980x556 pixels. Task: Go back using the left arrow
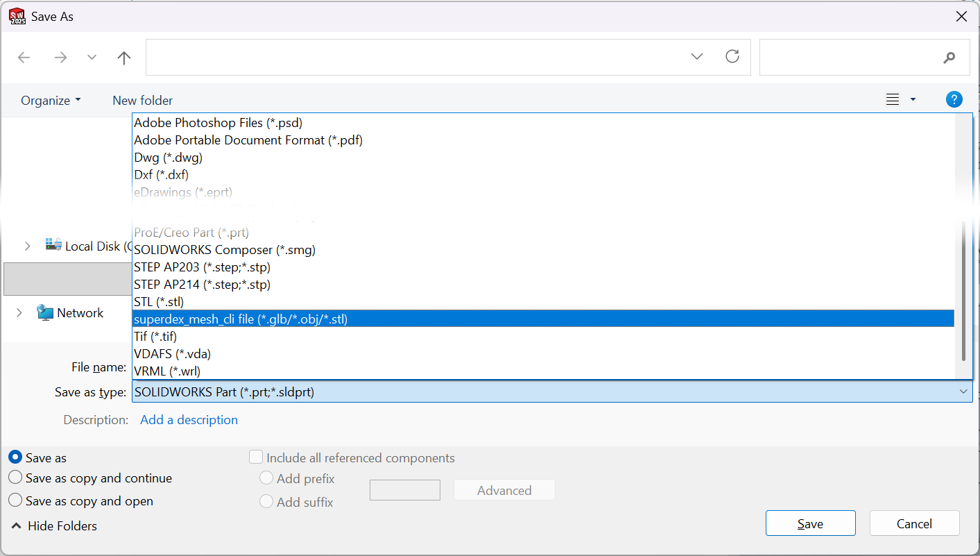click(24, 58)
